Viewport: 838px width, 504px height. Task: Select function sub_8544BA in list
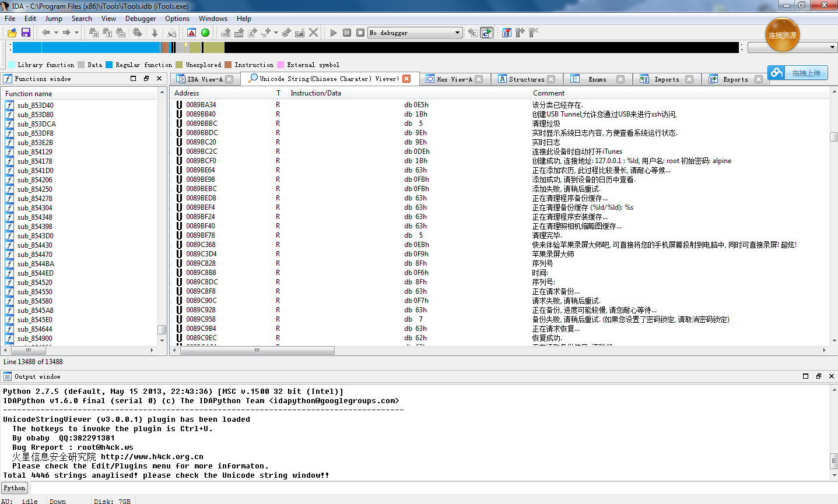(82, 264)
